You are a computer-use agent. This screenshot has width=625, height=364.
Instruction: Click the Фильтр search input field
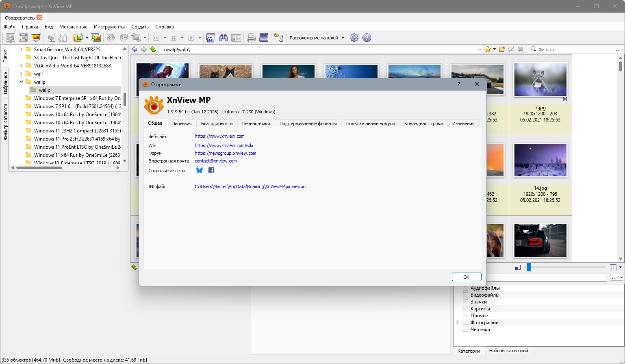(x=576, y=49)
